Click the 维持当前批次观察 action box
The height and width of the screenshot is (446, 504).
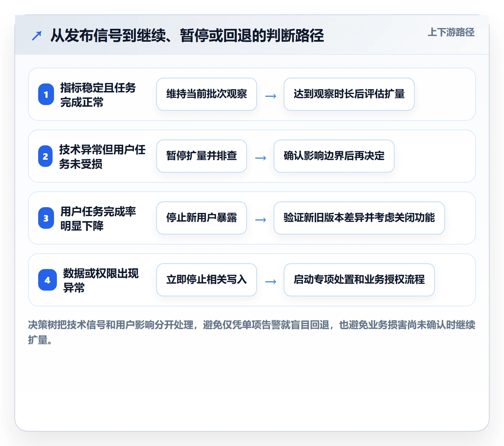coord(207,94)
